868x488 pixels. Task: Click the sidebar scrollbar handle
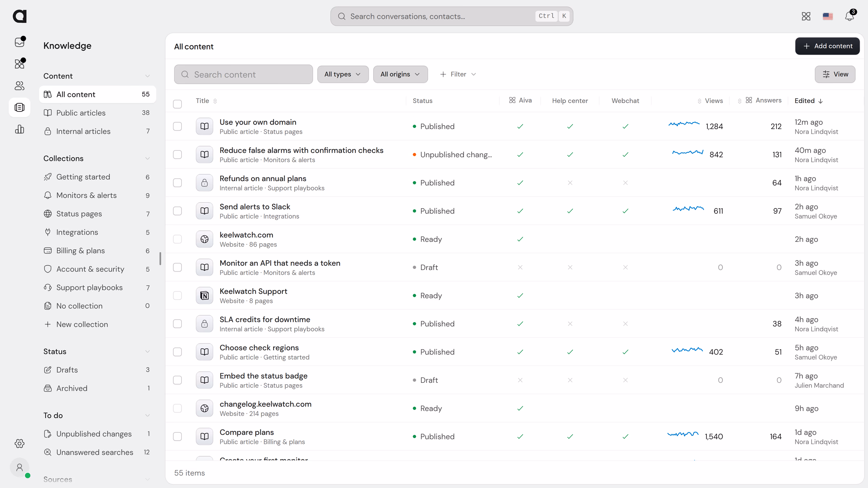coord(160,258)
